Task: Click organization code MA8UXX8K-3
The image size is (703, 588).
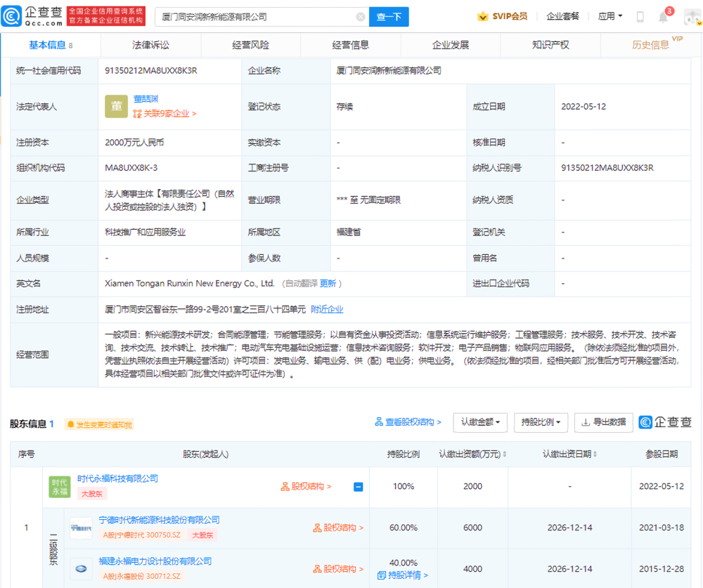Action: click(131, 168)
